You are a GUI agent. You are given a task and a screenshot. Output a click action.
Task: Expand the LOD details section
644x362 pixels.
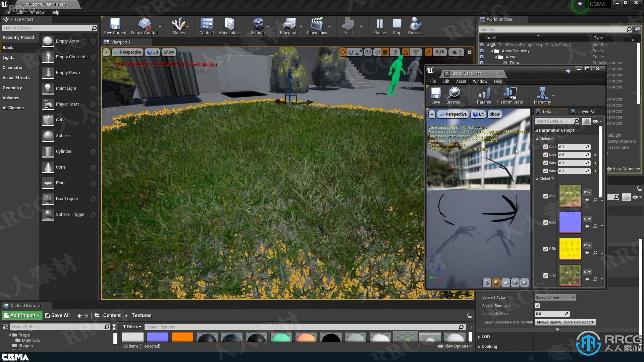[x=479, y=337]
